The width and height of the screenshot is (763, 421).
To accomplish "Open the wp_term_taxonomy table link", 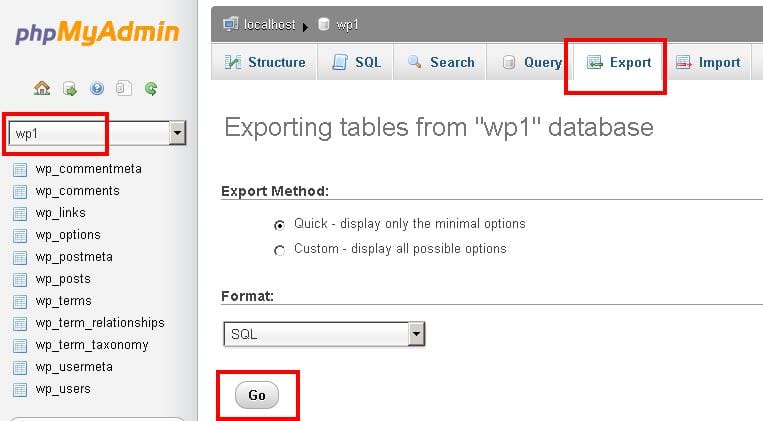I will point(92,345).
